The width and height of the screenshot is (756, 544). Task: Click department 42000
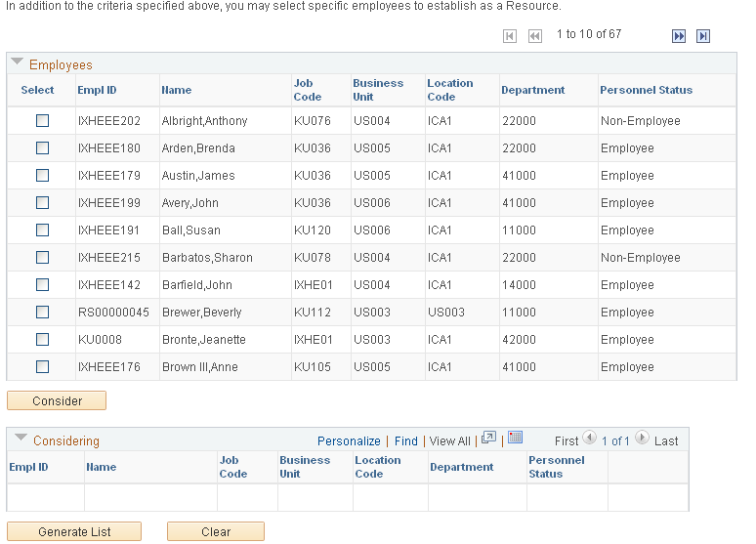point(519,340)
